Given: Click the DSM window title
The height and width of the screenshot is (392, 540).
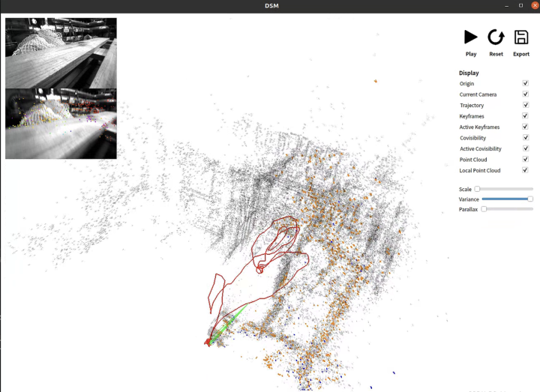Looking at the screenshot, I should pyautogui.click(x=271, y=5).
